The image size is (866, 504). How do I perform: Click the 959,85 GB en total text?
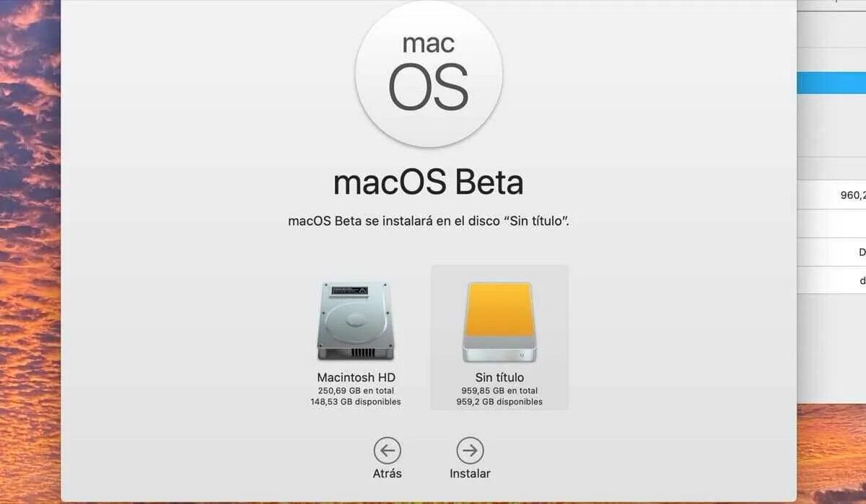coord(499,391)
